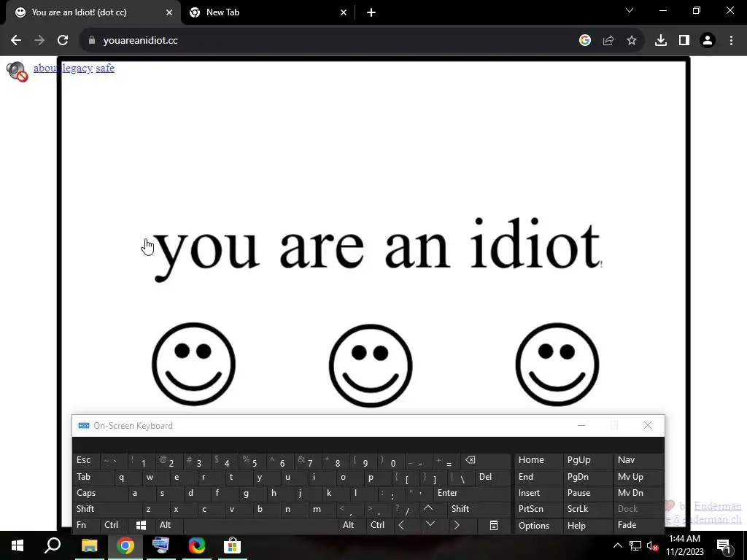The height and width of the screenshot is (560, 747).
Task: Click the space bar key
Action: click(x=261, y=525)
